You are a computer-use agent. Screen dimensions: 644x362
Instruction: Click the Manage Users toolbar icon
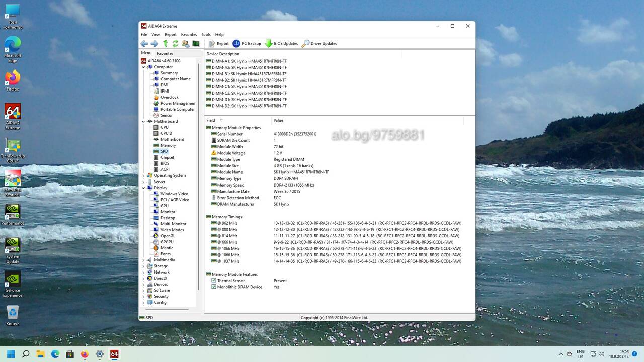coord(186,44)
